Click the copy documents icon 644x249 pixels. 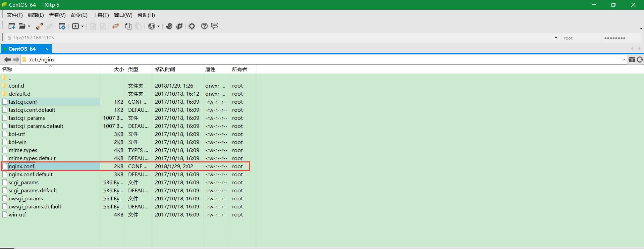tap(128, 26)
